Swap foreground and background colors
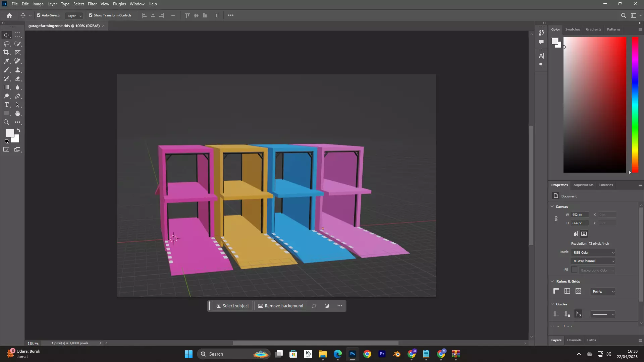This screenshot has height=362, width=644. (x=19, y=131)
